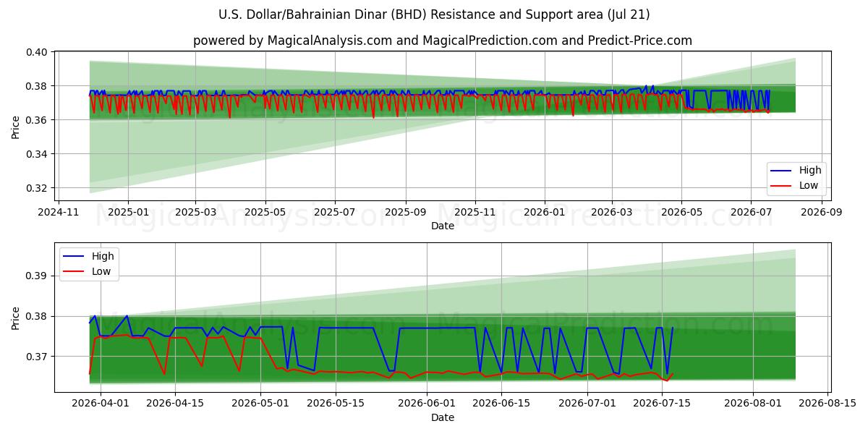Viewport: 868px width, 434px height.
Task: Click the 2026-04-01 date tick
Action: pyautogui.click(x=99, y=404)
